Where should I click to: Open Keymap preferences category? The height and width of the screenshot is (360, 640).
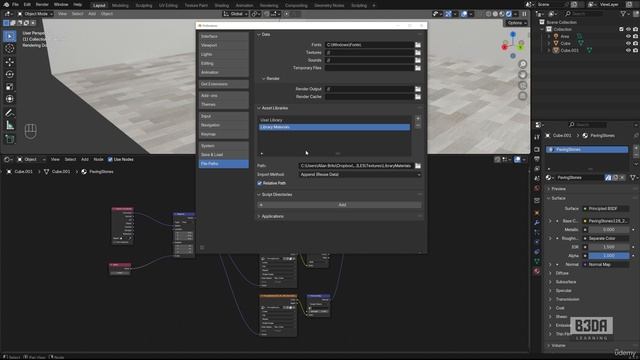click(x=224, y=134)
